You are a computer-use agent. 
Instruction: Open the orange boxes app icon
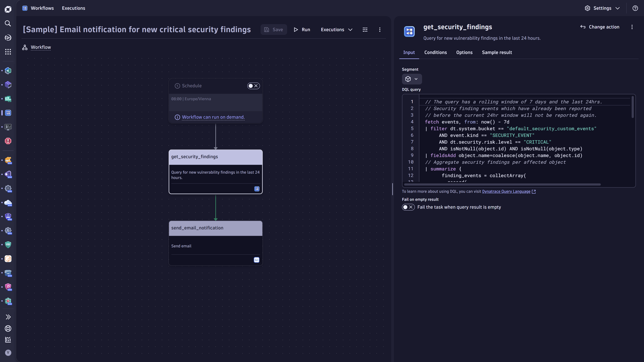[x=8, y=160]
